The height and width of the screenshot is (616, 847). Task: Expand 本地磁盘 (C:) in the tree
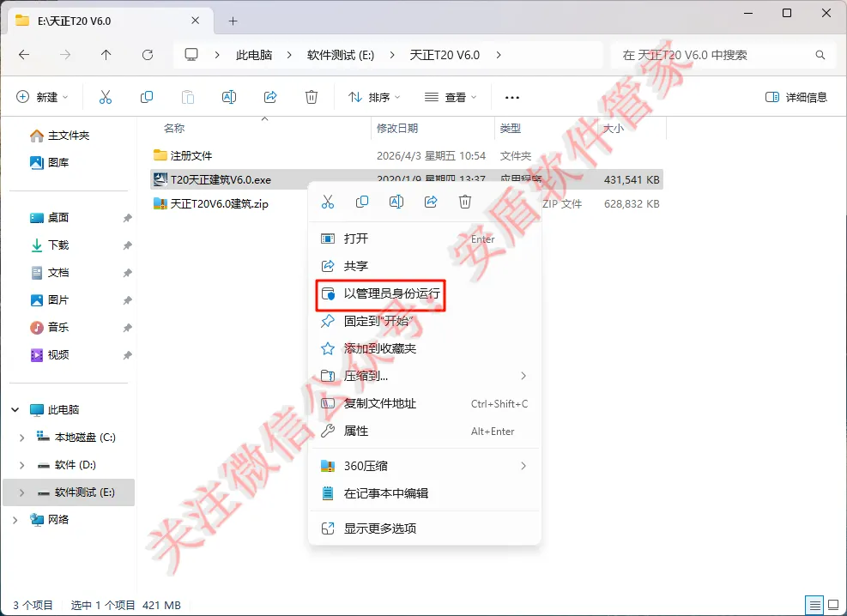coord(21,438)
